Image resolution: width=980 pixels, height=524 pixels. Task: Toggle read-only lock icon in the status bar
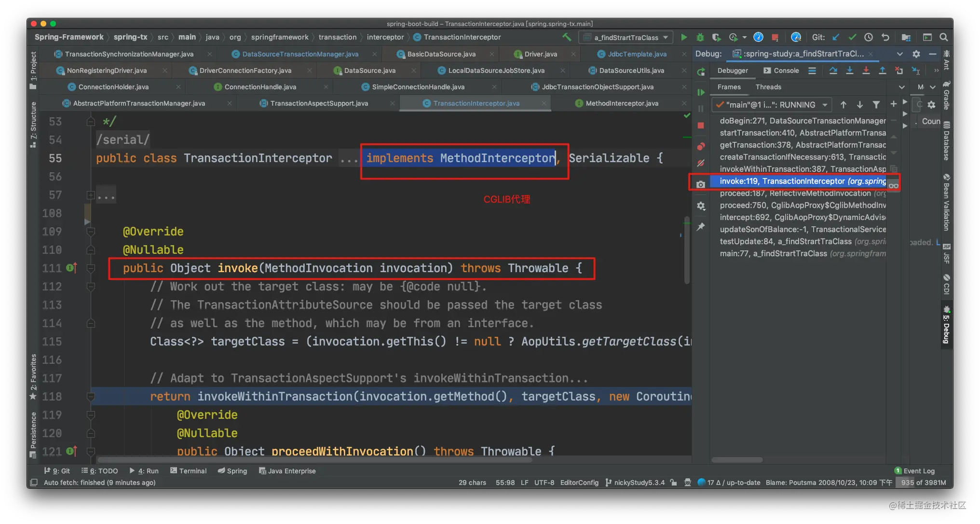tap(673, 483)
